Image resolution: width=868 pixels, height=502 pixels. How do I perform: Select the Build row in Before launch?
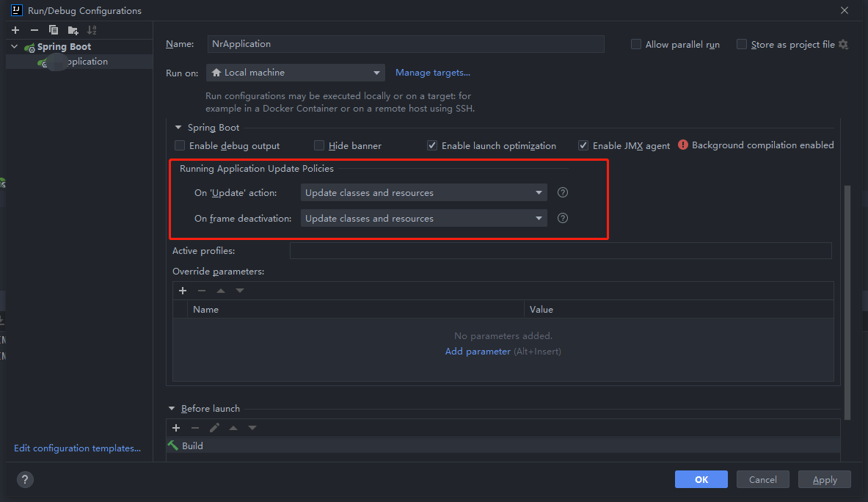point(503,445)
